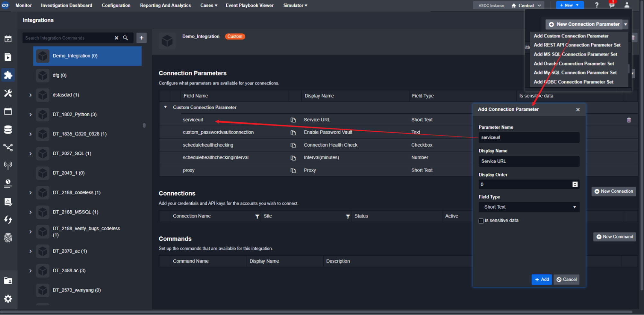Clear the integration search with X icon
The width and height of the screenshot is (644, 315).
pyautogui.click(x=117, y=38)
